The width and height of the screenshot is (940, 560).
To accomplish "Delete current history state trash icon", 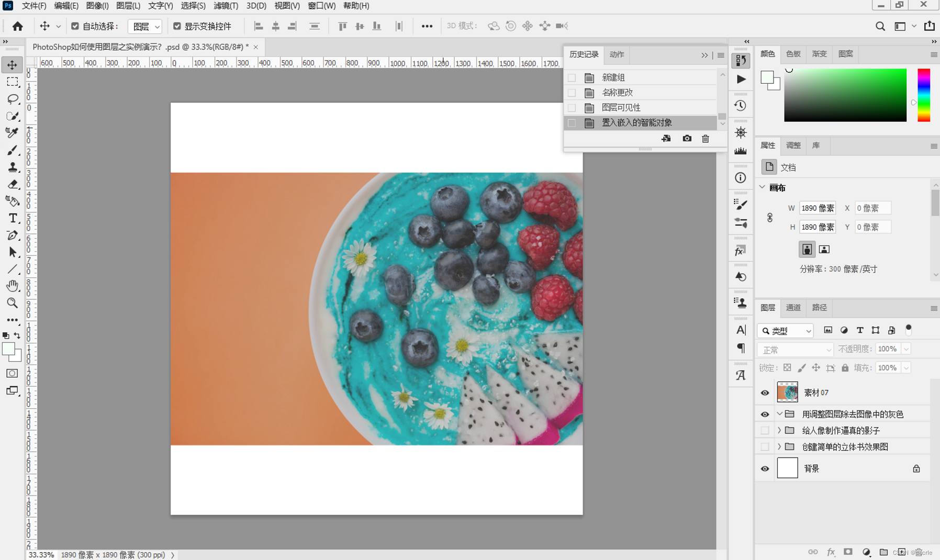I will pos(706,139).
